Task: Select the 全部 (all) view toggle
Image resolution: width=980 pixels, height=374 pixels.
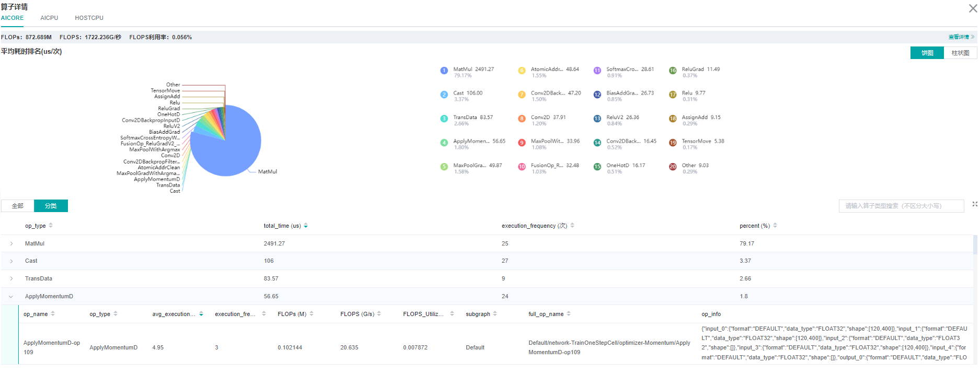Action: pos(18,206)
